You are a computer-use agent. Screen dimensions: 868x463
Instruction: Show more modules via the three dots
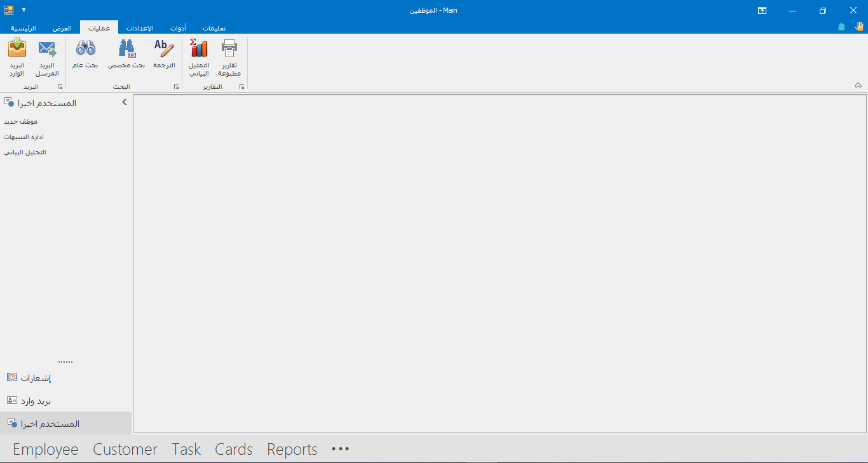tap(341, 449)
